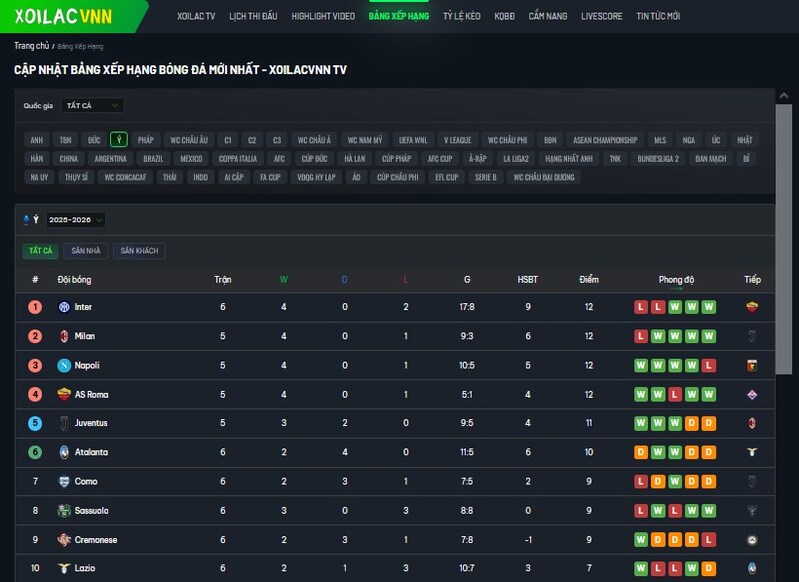Click the Napoli team badge

tap(63, 365)
